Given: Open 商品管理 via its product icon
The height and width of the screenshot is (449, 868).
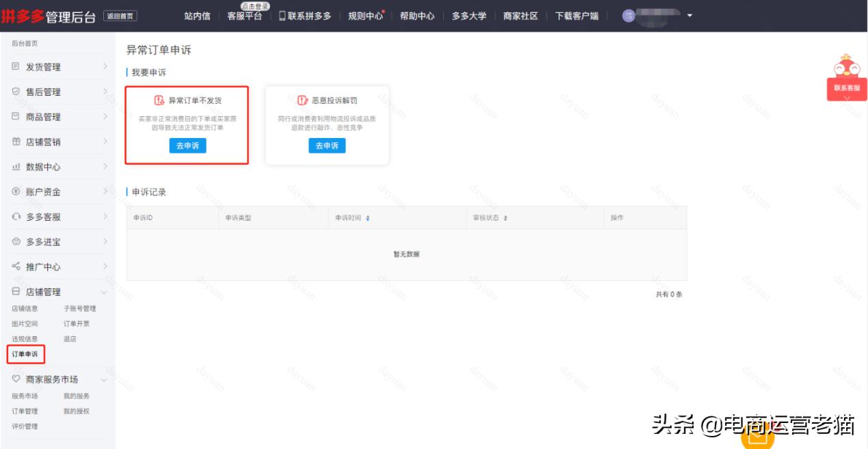Looking at the screenshot, I should [x=15, y=117].
